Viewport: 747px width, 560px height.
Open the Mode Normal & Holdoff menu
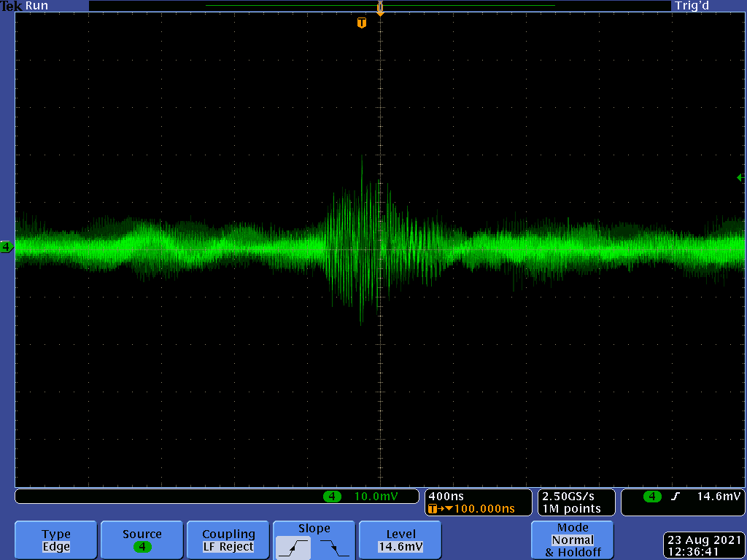click(x=572, y=540)
